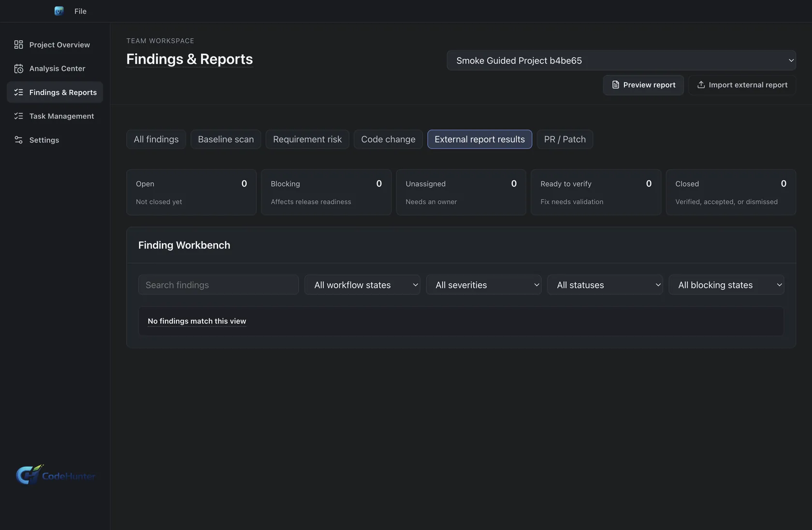Image resolution: width=812 pixels, height=530 pixels.
Task: Select the Unassigned findings card
Action: click(x=461, y=192)
